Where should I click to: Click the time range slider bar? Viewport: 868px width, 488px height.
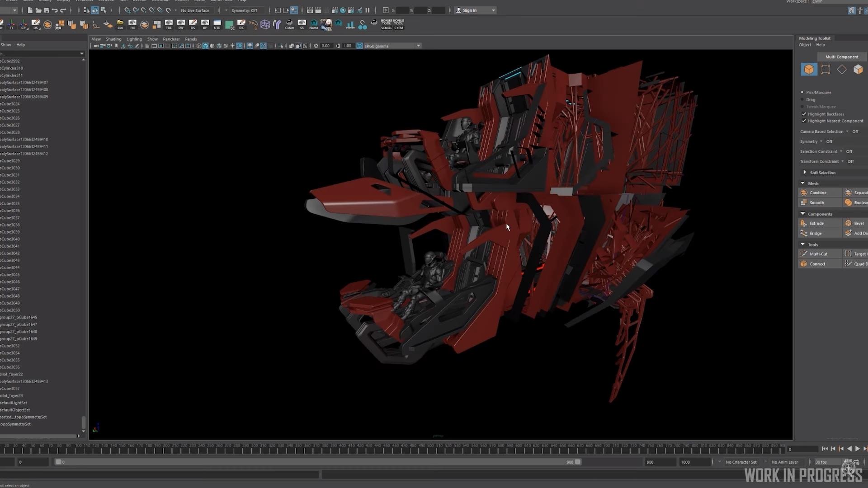point(316,462)
